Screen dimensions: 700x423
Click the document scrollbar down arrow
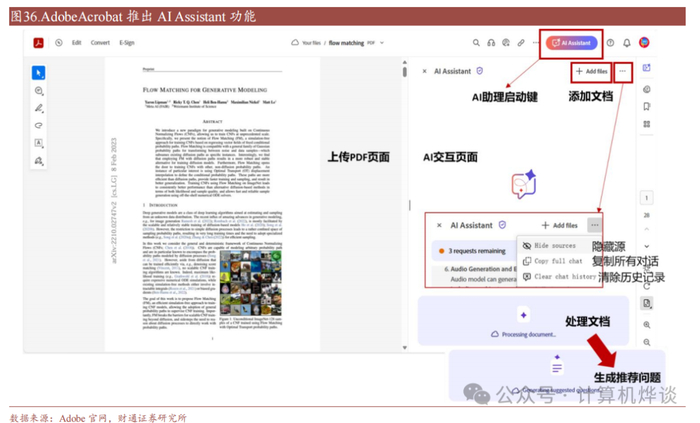(x=404, y=348)
